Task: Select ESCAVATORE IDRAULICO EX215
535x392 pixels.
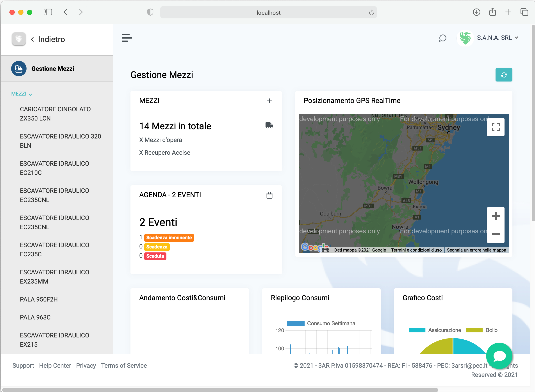Action: coord(54,340)
